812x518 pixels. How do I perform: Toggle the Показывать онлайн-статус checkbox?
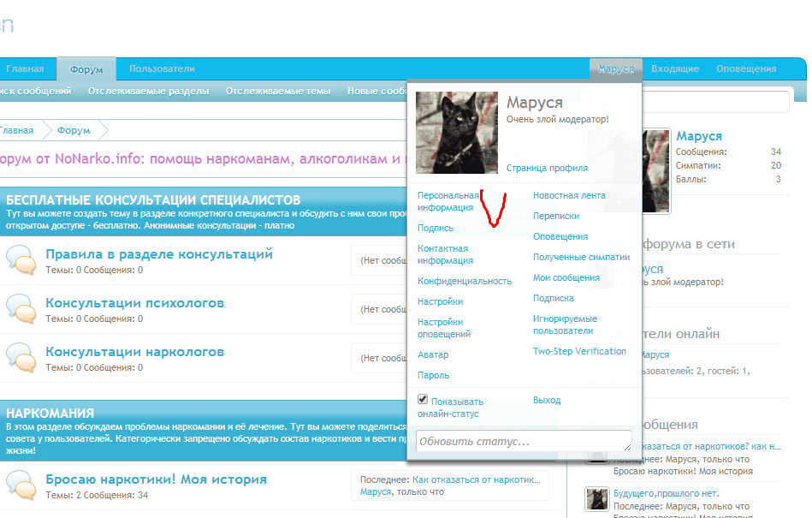423,400
